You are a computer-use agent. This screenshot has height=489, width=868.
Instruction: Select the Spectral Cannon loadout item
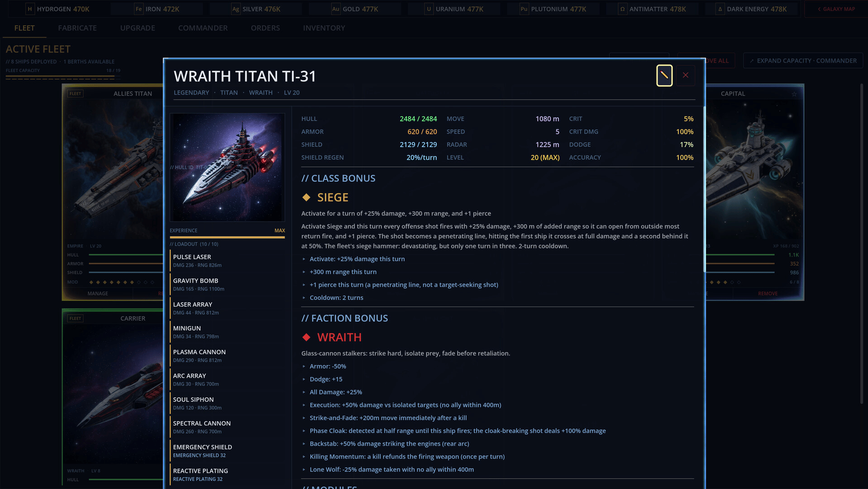click(227, 427)
